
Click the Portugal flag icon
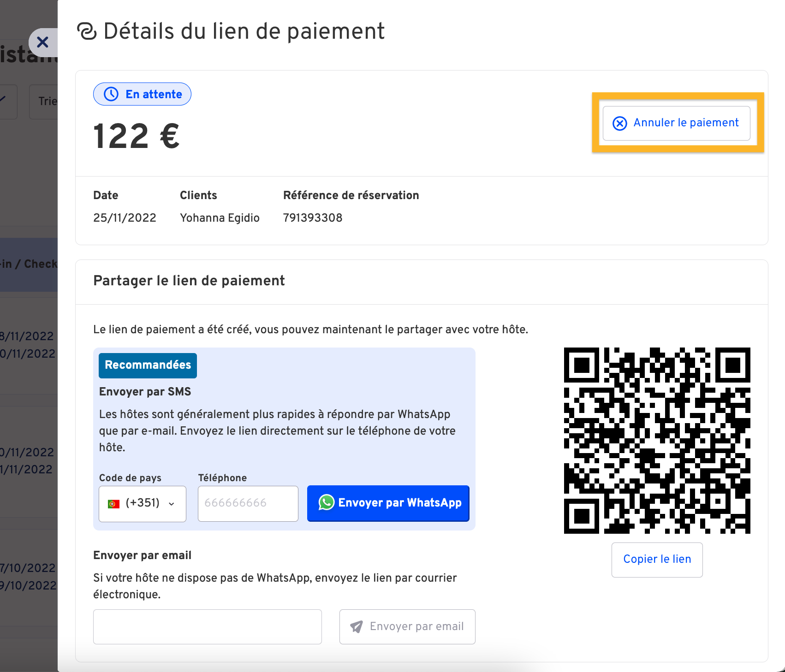tap(113, 504)
